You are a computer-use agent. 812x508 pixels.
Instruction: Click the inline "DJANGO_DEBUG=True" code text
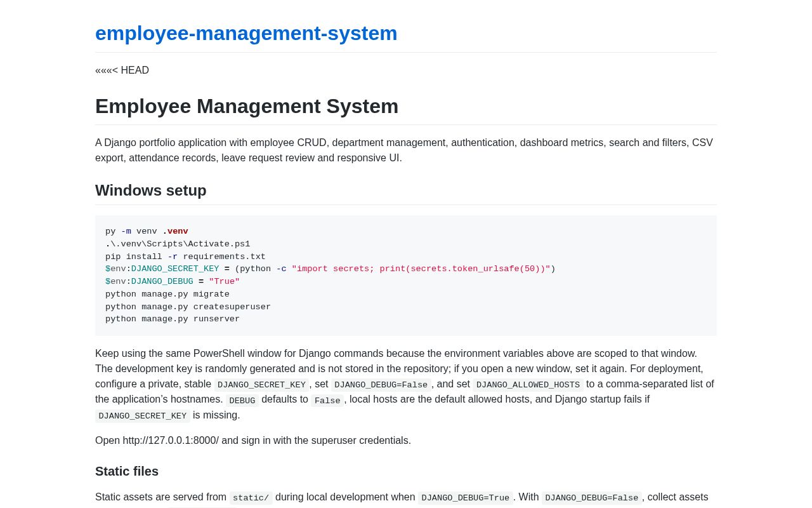(x=466, y=498)
